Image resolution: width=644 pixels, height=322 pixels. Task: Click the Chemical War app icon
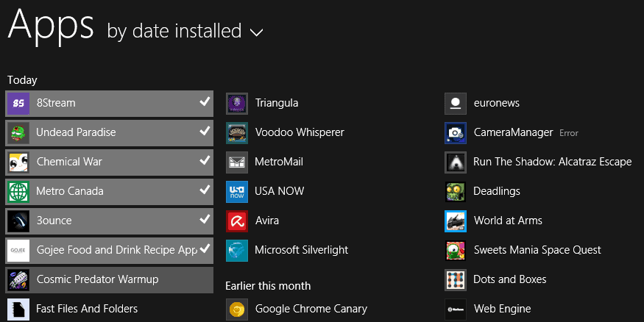18,162
